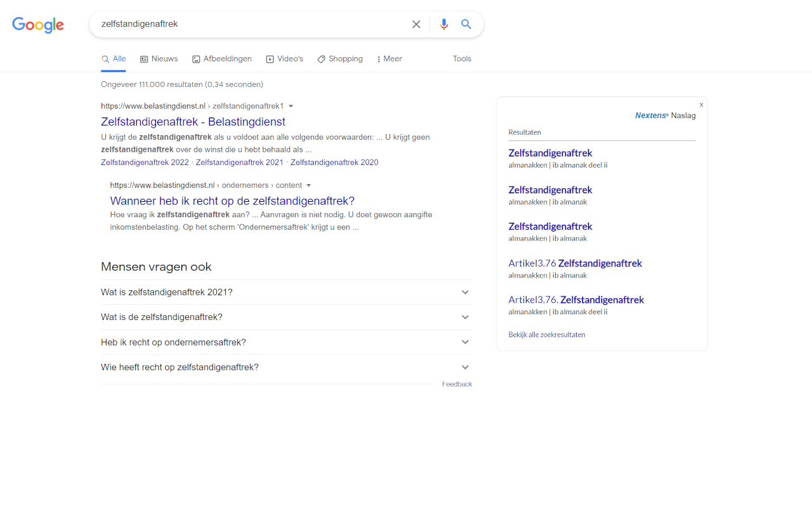Click the Google logo
This screenshot has width=812, height=508.
pyautogui.click(x=37, y=25)
